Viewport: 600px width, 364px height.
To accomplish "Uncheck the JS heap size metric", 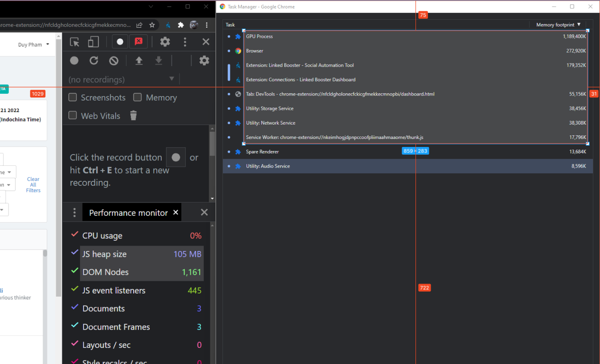I will [75, 253].
